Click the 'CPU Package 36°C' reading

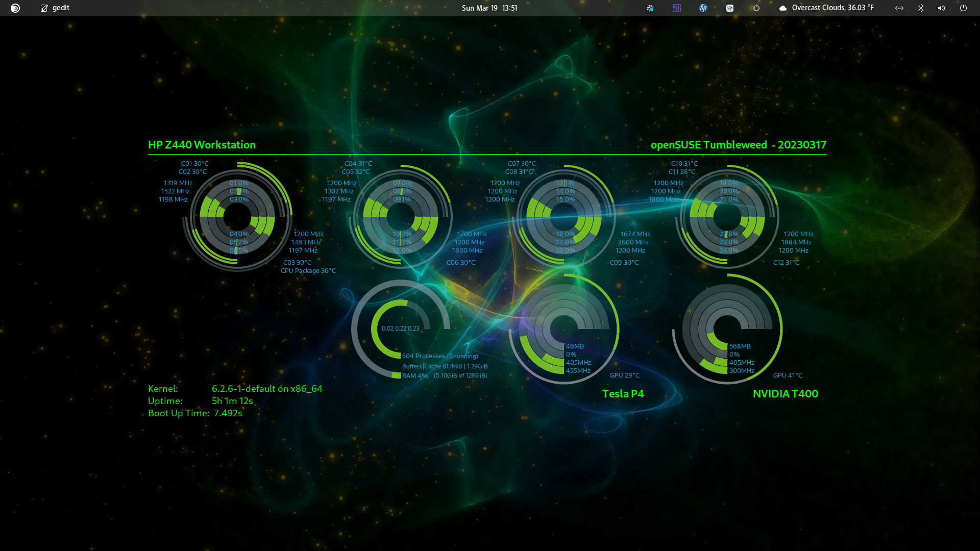point(308,271)
